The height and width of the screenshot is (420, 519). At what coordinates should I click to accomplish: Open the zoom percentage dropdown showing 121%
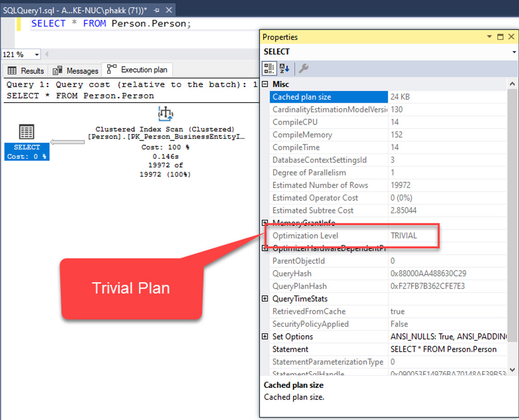(37, 54)
